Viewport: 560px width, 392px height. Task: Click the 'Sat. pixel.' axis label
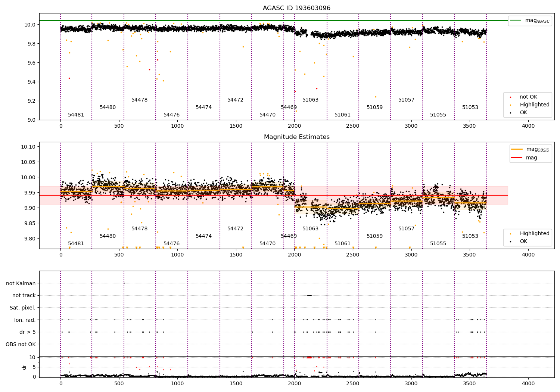click(x=23, y=308)
